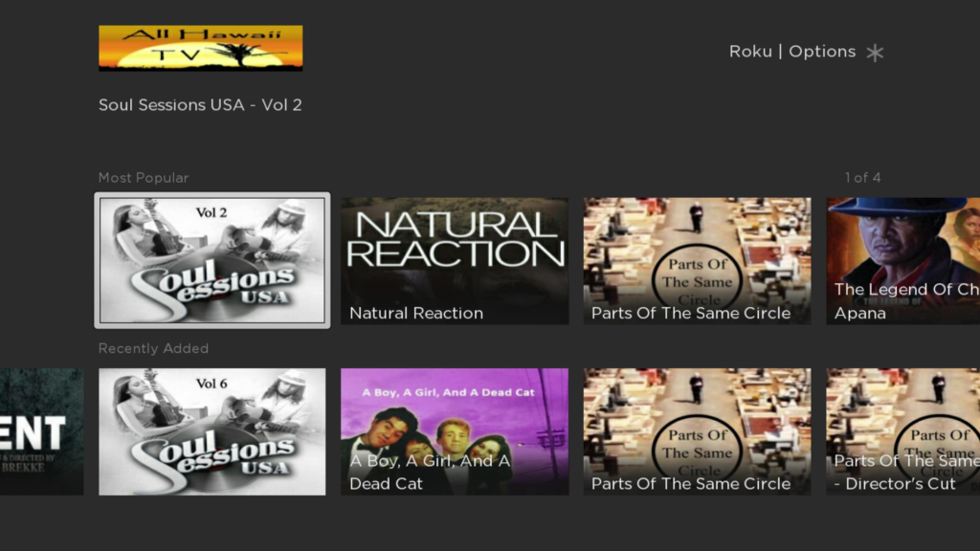Click the Recently Added row heading
Image resolution: width=980 pixels, height=551 pixels.
tap(153, 348)
